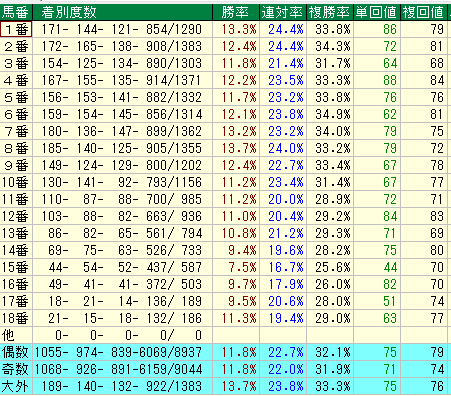Click the 21.4% value in 3番 row
Image resolution: width=451 pixels, height=396 pixels.
283,63
